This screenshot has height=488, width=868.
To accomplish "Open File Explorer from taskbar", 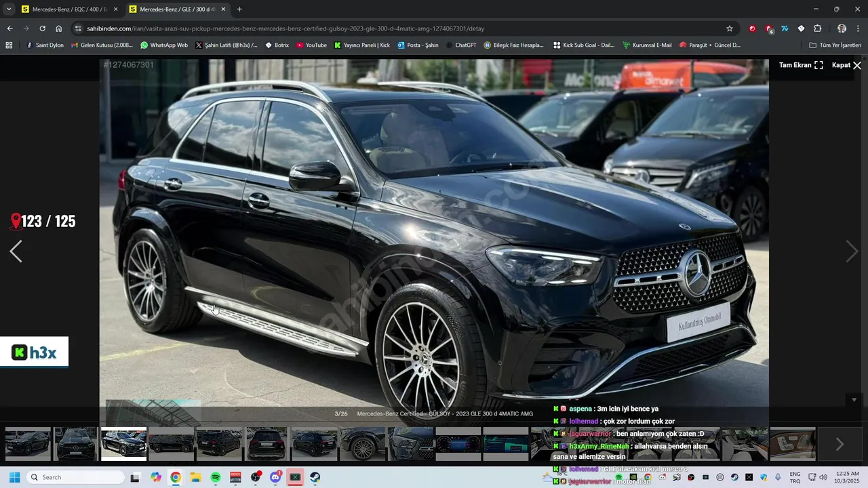I will [195, 477].
